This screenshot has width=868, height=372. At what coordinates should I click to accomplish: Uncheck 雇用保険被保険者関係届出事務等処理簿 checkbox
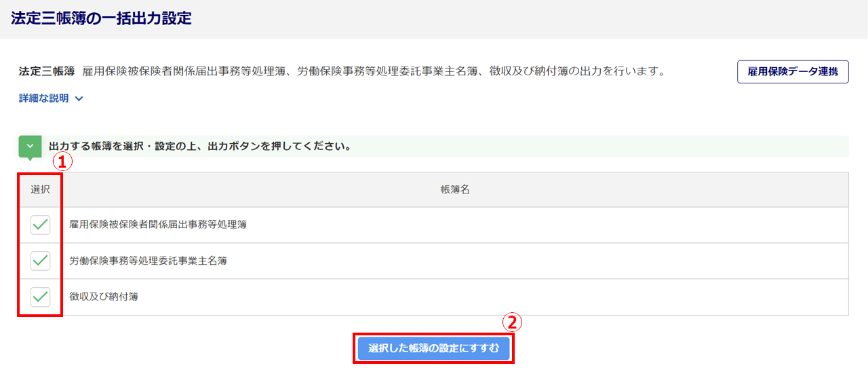click(41, 225)
